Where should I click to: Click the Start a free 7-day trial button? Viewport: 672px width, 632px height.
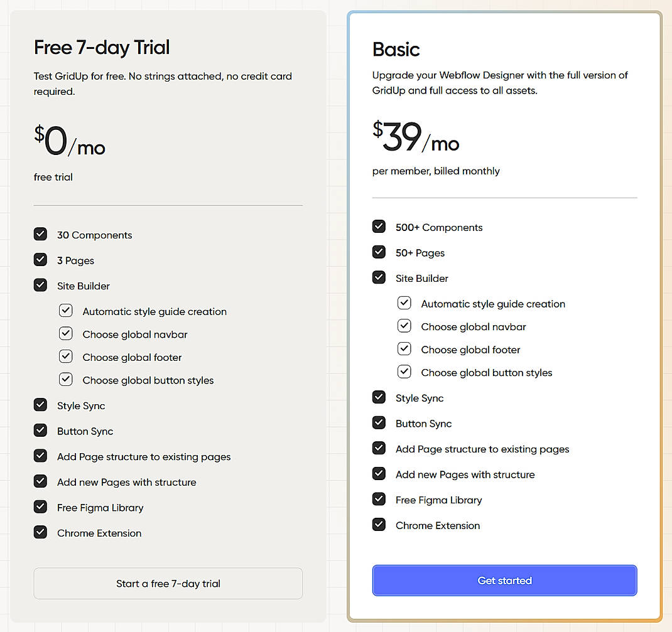[x=168, y=583]
